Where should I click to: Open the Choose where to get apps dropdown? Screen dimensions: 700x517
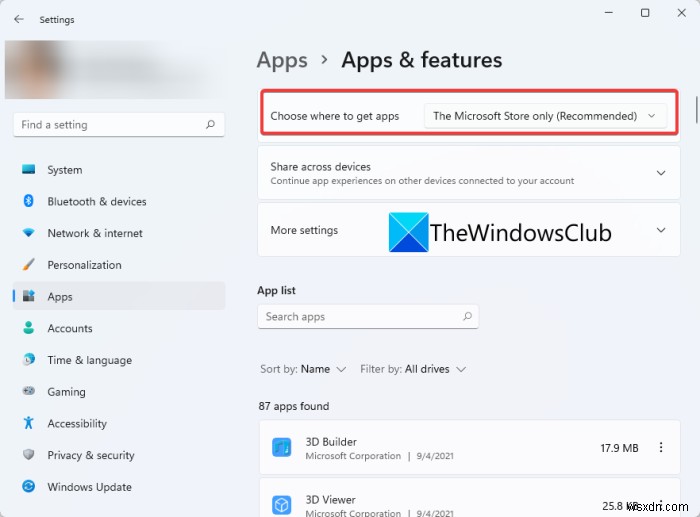pyautogui.click(x=545, y=116)
